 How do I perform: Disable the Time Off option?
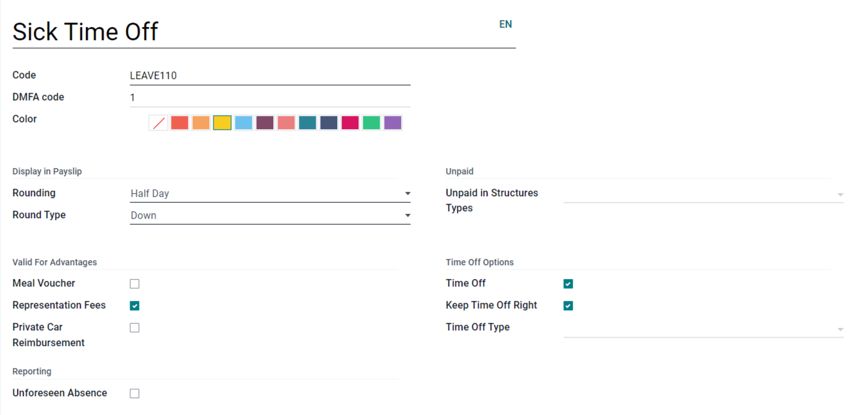(x=568, y=283)
